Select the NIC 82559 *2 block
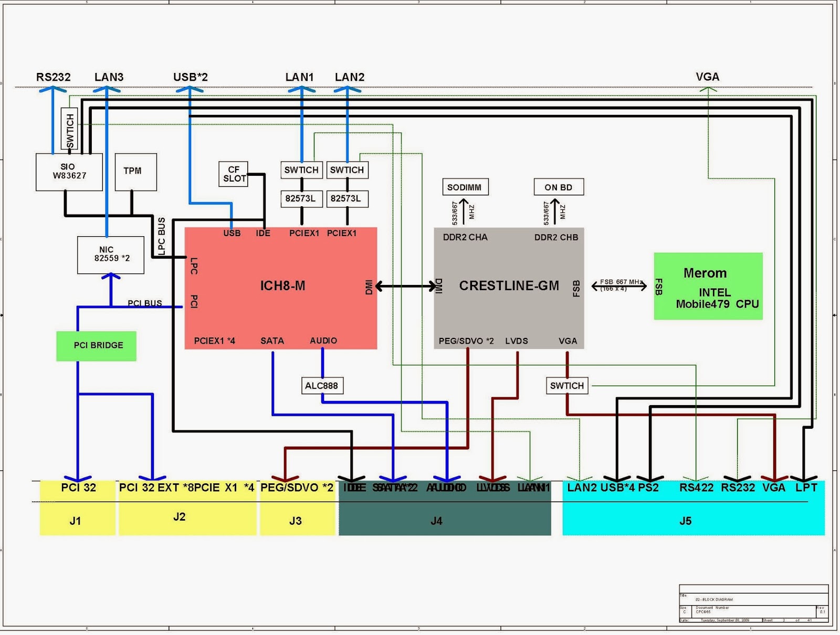The height and width of the screenshot is (635, 840). click(111, 255)
